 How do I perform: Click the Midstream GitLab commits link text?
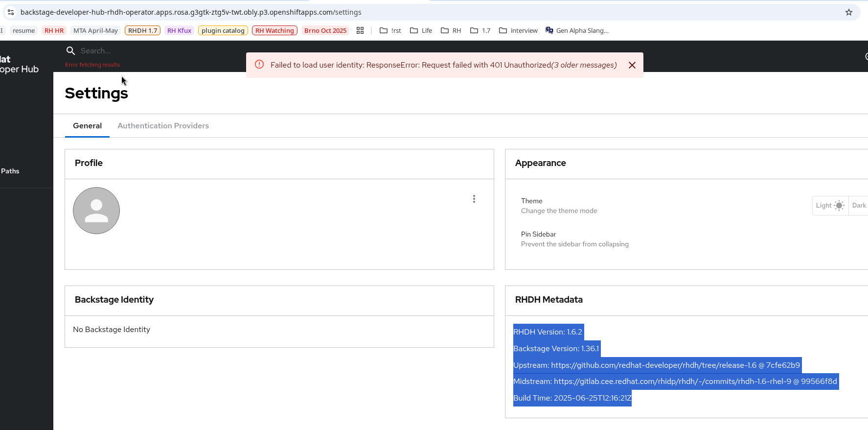[x=673, y=382]
